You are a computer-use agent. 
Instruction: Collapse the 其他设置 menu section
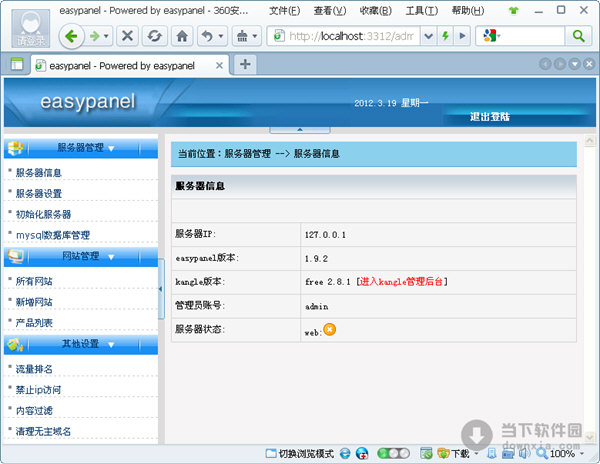(x=81, y=344)
